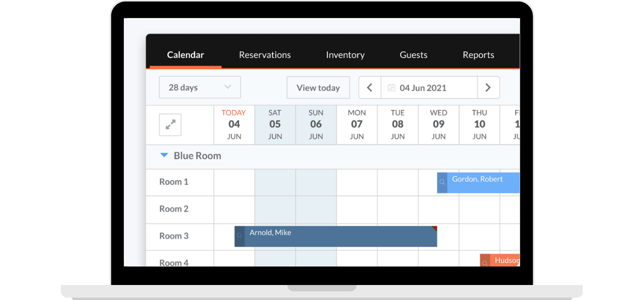Click magnifier icon on Gordon, Robert booking
Viewport: 644px width, 300px height.
(x=442, y=183)
